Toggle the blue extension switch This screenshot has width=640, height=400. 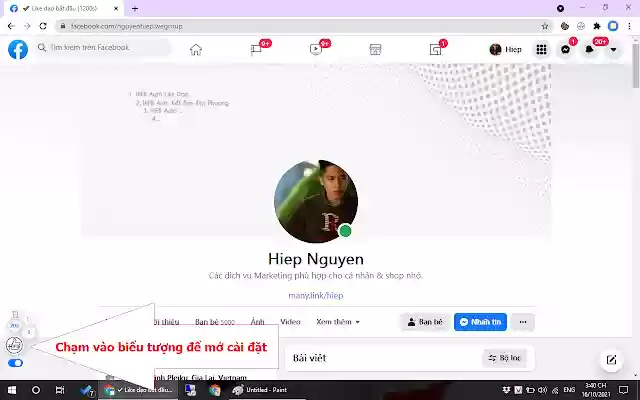pos(15,363)
